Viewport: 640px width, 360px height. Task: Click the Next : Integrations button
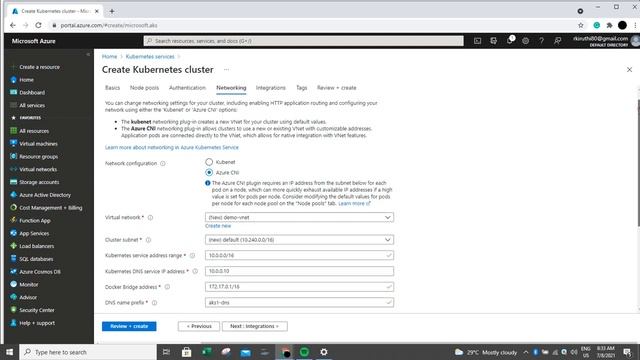click(x=255, y=326)
